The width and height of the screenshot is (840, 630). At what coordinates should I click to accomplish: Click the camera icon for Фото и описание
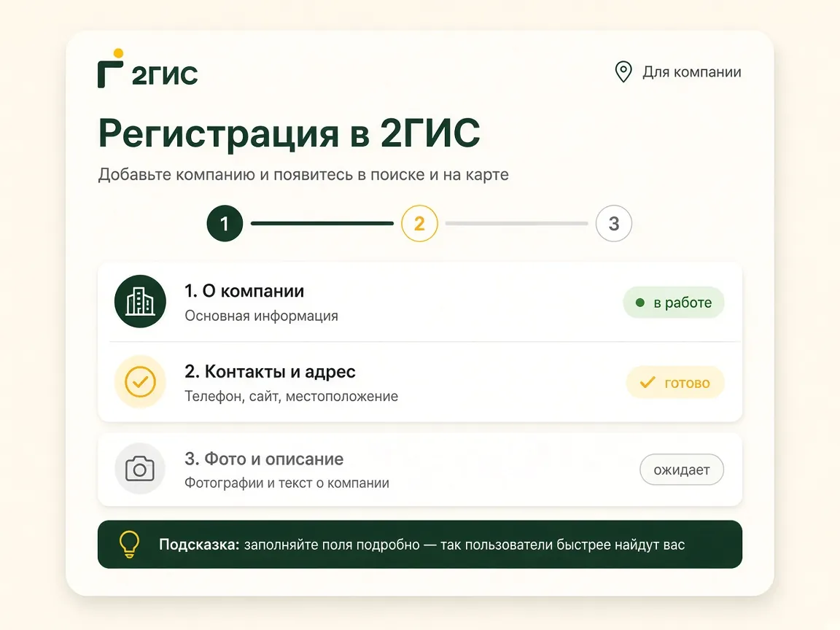140,469
